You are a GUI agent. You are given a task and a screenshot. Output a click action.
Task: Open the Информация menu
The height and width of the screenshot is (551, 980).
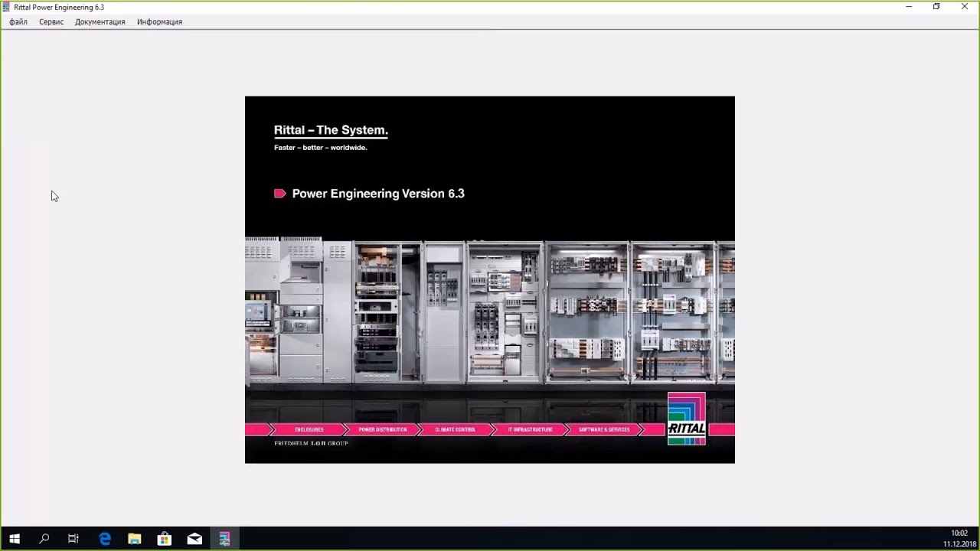(159, 22)
